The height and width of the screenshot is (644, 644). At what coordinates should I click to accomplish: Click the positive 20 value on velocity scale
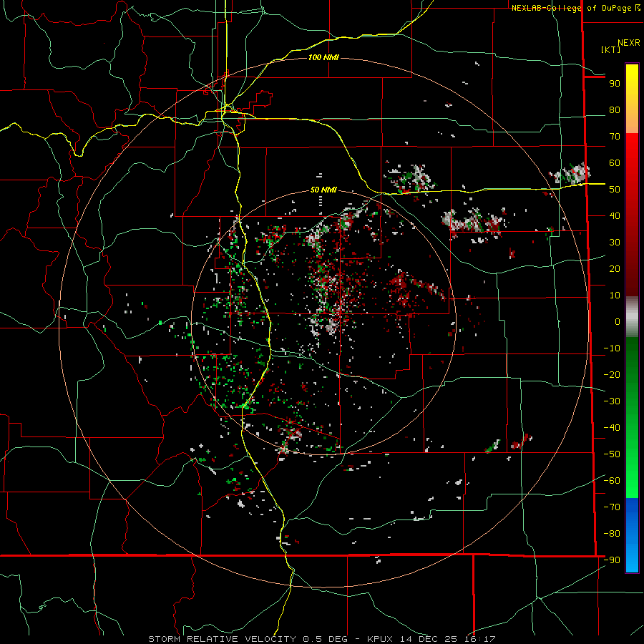615,269
